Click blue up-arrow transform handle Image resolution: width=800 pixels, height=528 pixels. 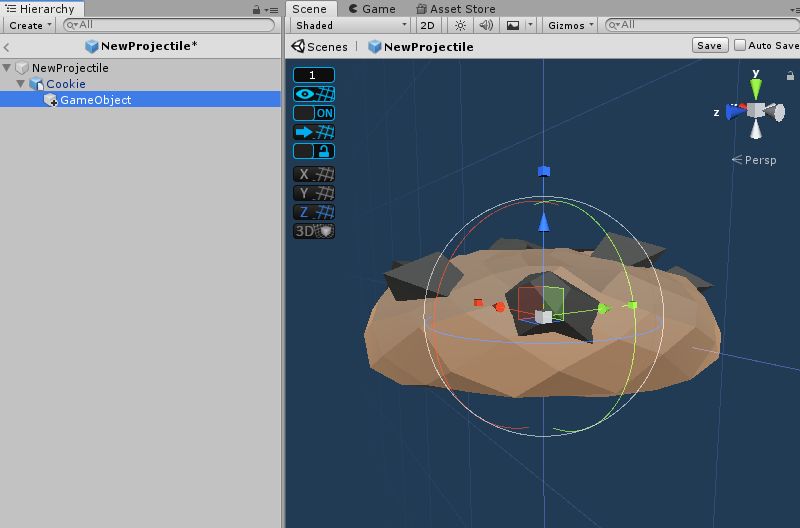pyautogui.click(x=544, y=222)
